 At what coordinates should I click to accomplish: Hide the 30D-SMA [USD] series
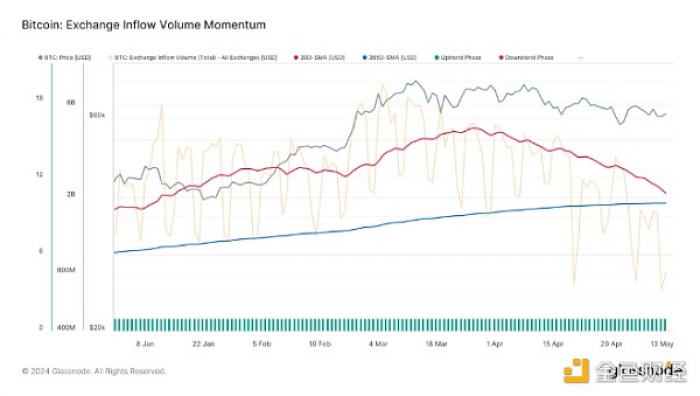click(x=319, y=58)
